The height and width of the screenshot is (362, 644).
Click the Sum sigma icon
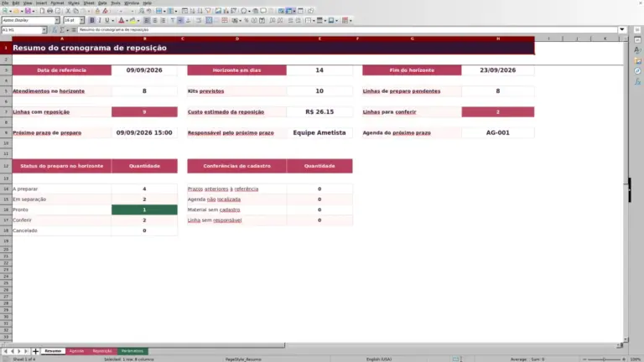[62, 30]
